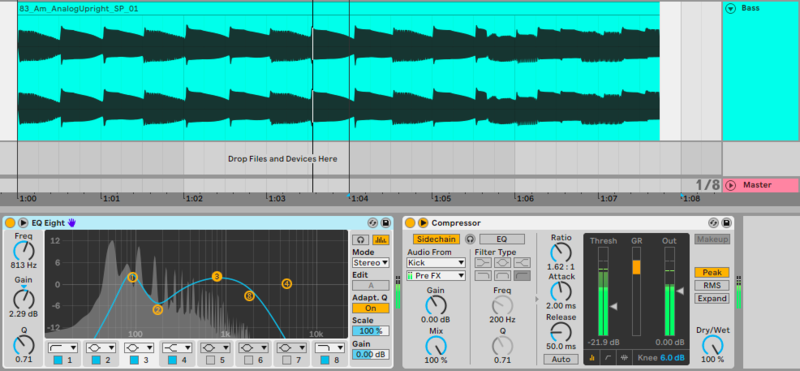This screenshot has height=371, width=800.
Task: Select RMS compressor mode
Action: [x=712, y=285]
